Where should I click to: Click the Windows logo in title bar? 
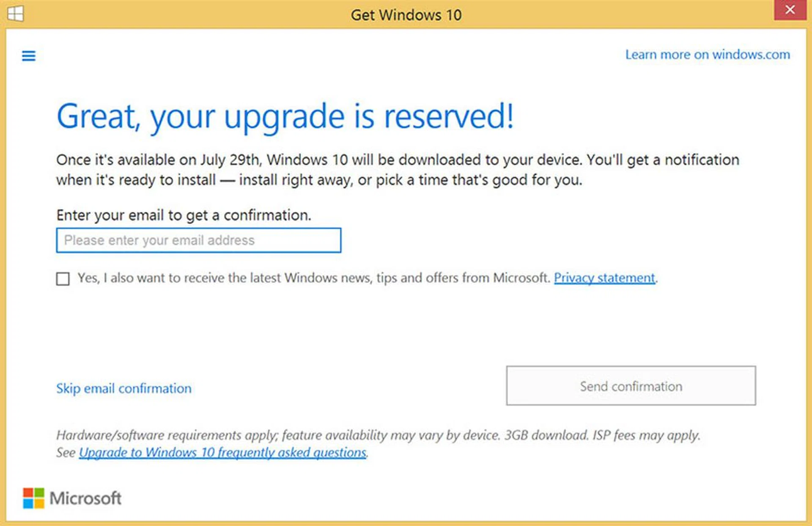click(16, 14)
